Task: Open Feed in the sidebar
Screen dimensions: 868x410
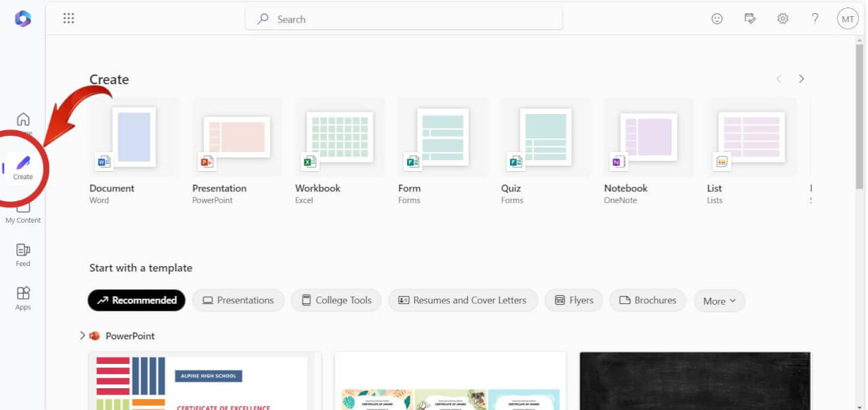Action: tap(23, 255)
